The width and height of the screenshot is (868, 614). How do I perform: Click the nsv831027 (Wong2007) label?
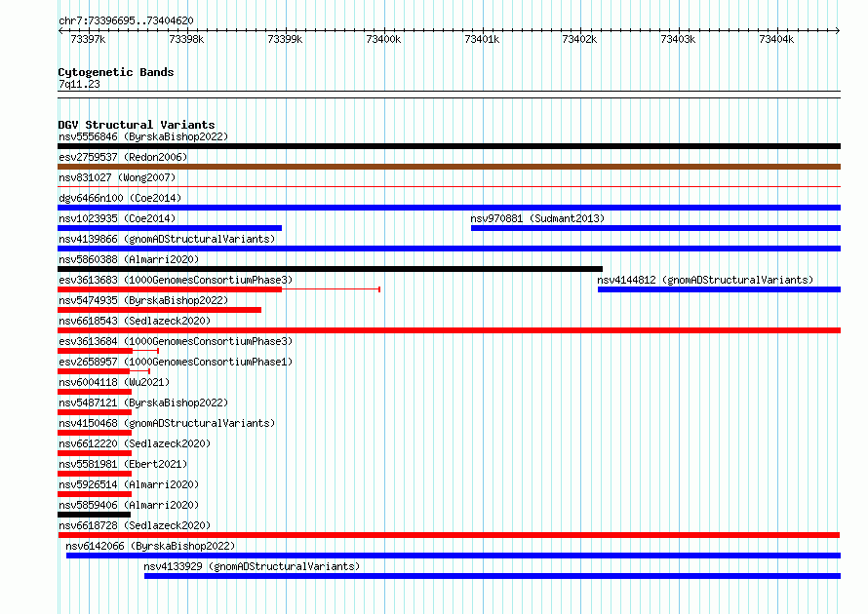117,177
